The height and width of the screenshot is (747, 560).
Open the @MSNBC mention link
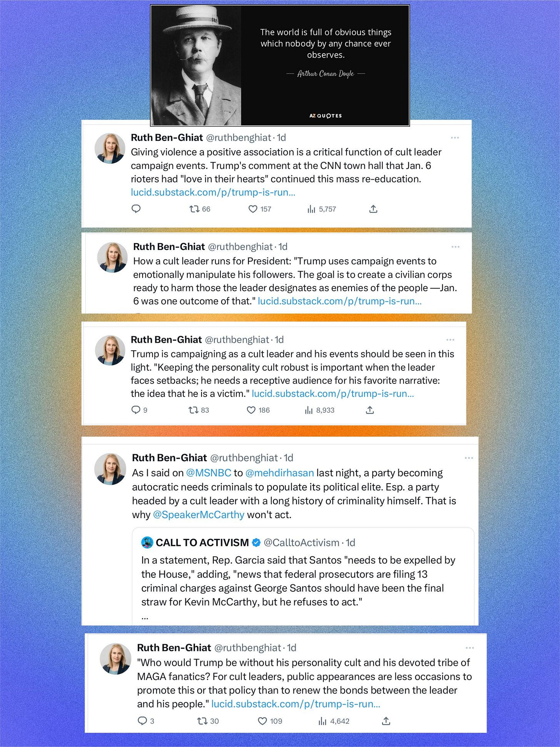point(209,473)
